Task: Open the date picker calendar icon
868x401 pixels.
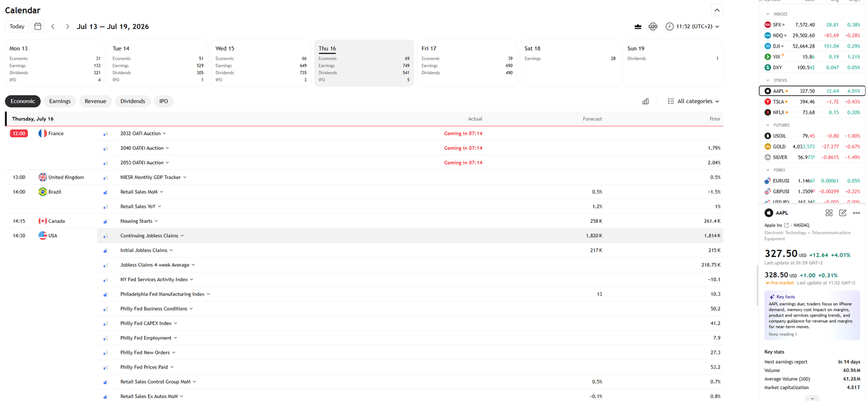Action: (38, 26)
